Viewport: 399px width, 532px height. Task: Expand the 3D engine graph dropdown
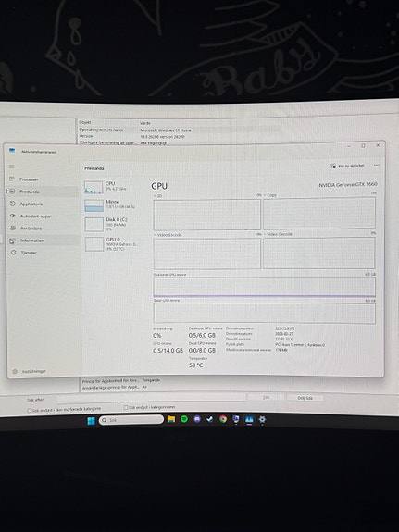point(157,196)
